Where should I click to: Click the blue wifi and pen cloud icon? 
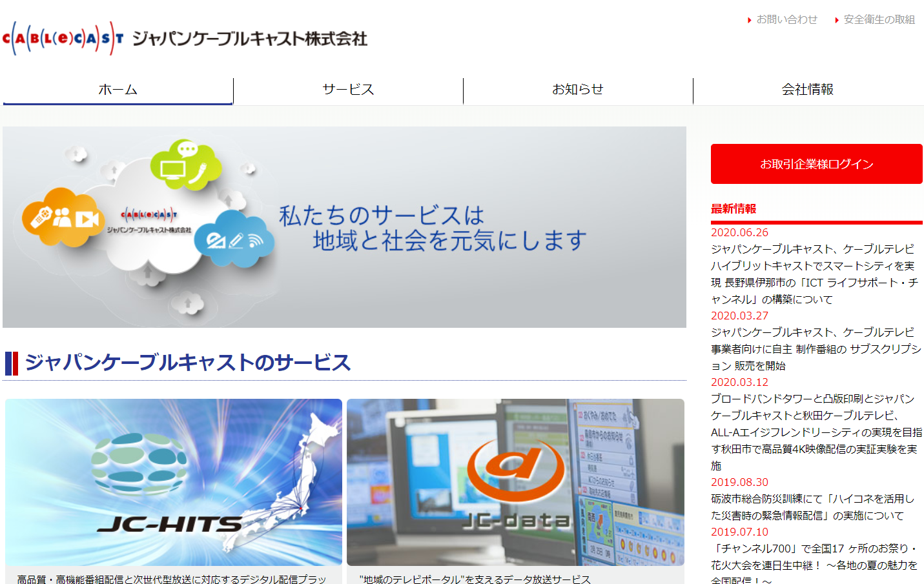pos(234,239)
